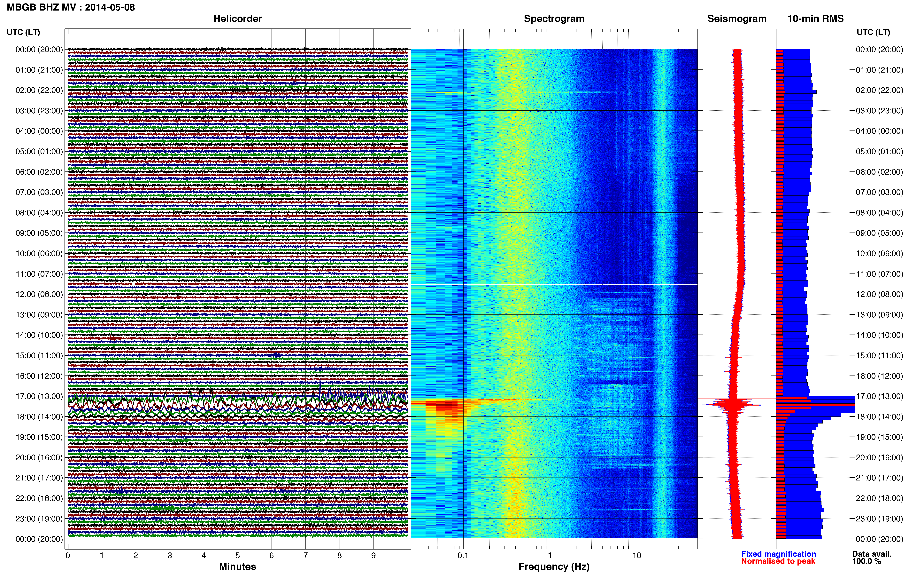Click the 'Helicorder' panel heading
The image size is (924, 578).
[x=238, y=18]
